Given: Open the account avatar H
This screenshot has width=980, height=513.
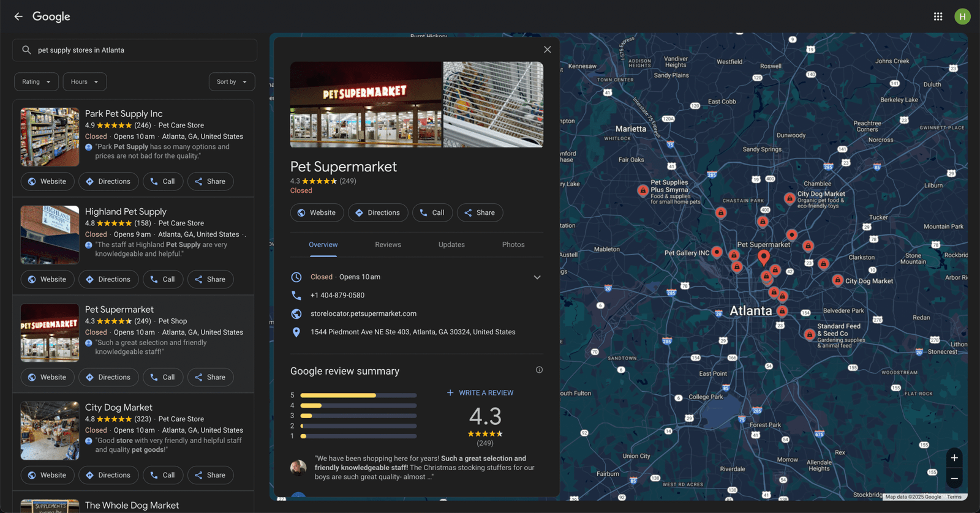Looking at the screenshot, I should coord(962,17).
